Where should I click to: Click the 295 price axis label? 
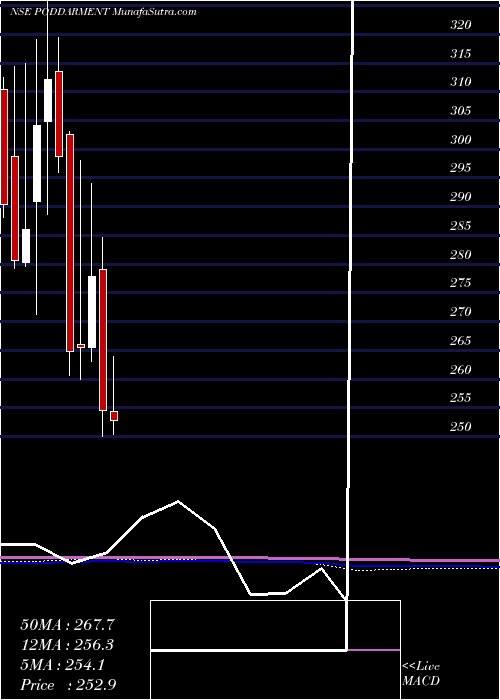pos(460,168)
